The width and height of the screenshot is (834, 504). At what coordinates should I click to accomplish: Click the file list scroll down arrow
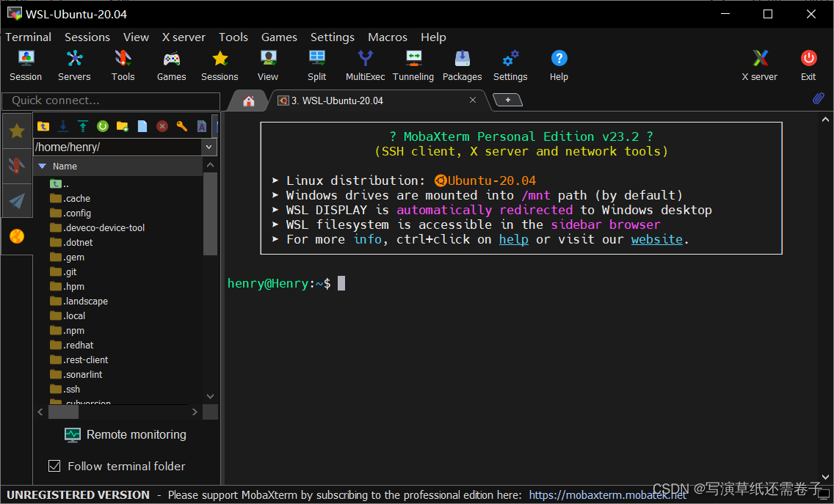click(210, 397)
